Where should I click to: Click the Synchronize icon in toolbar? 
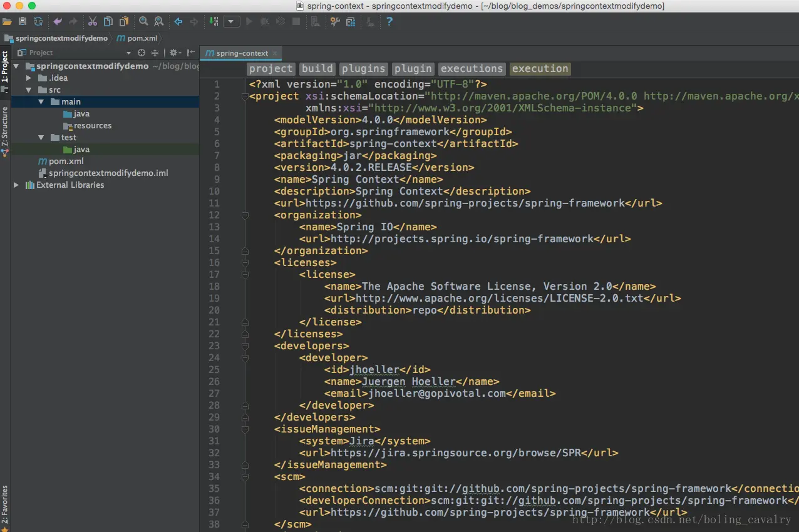38,22
